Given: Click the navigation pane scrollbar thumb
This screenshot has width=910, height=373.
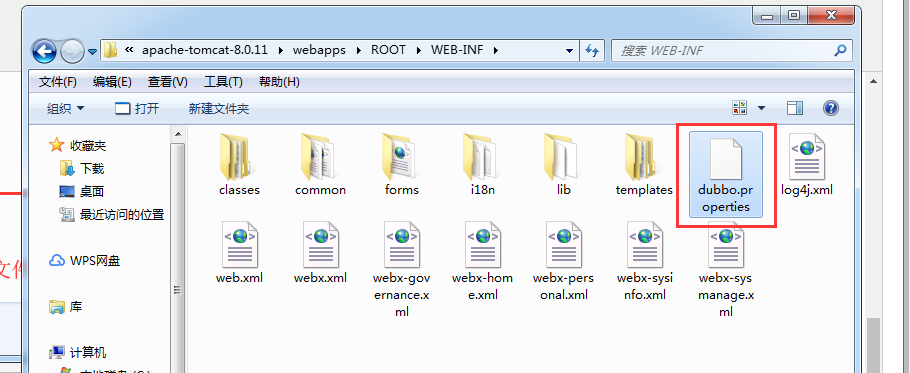Looking at the screenshot, I should tap(178, 290).
